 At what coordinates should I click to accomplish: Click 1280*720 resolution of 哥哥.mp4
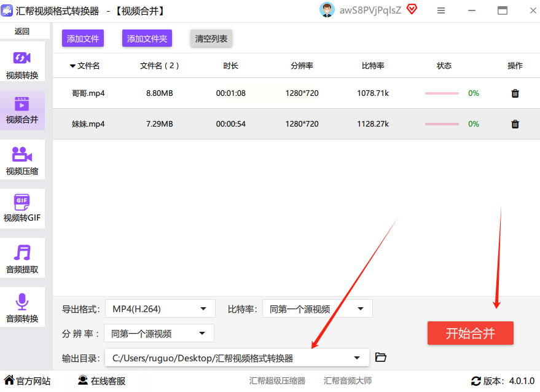click(302, 93)
